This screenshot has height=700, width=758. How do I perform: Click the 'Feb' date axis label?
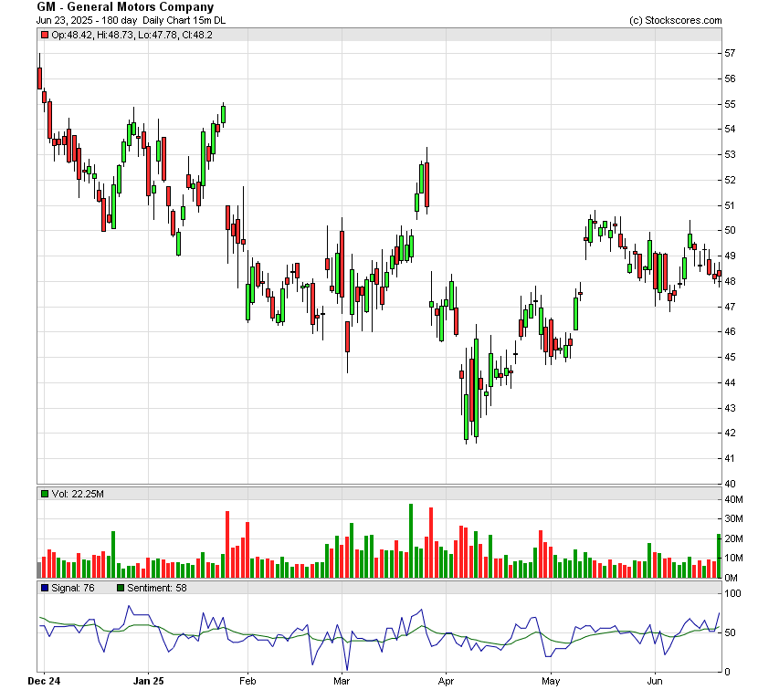pos(247,681)
